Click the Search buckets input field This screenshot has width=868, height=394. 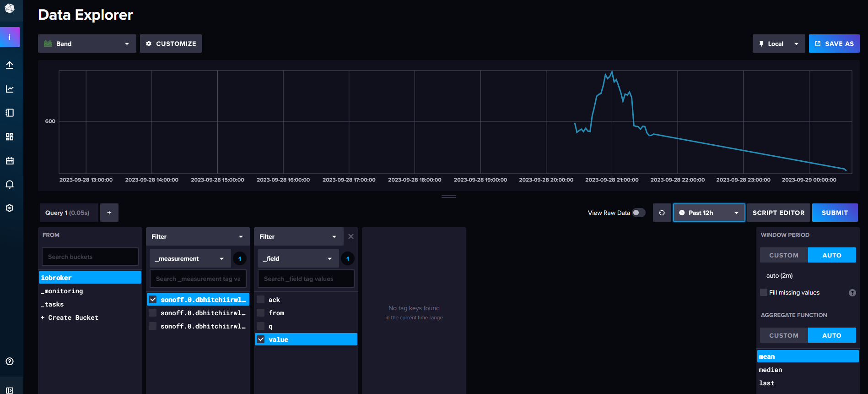[x=90, y=257]
